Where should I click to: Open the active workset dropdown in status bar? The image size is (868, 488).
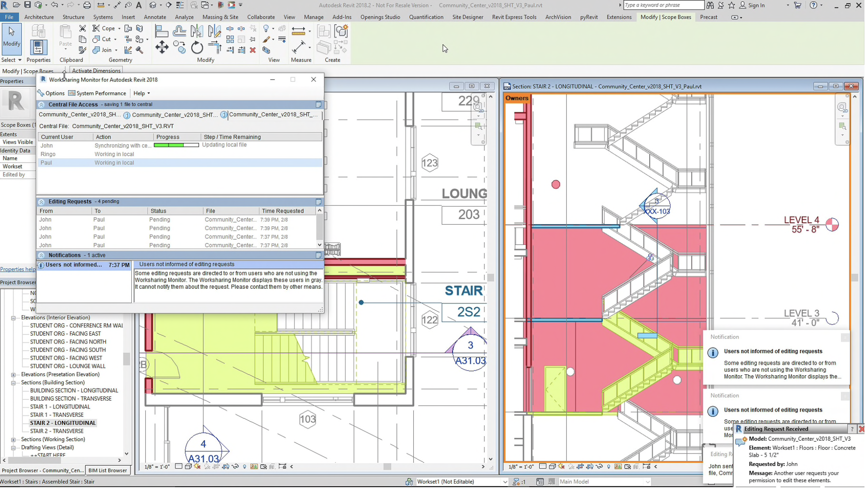coord(505,482)
